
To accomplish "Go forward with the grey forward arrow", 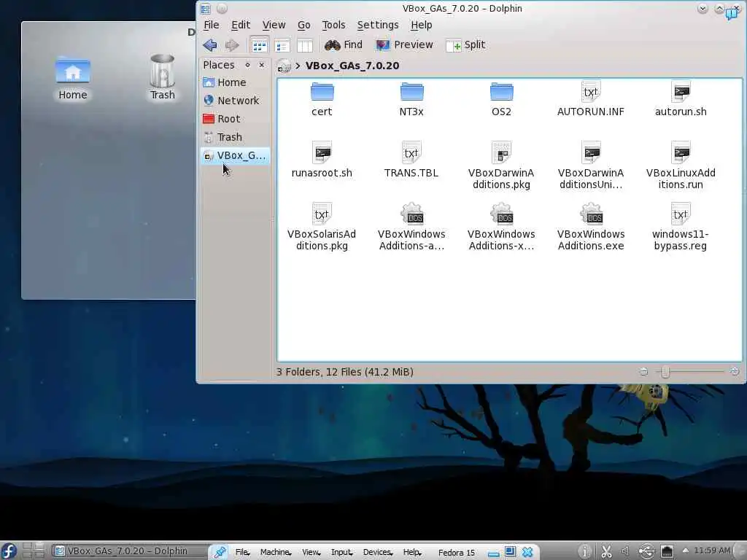I will pos(232,45).
